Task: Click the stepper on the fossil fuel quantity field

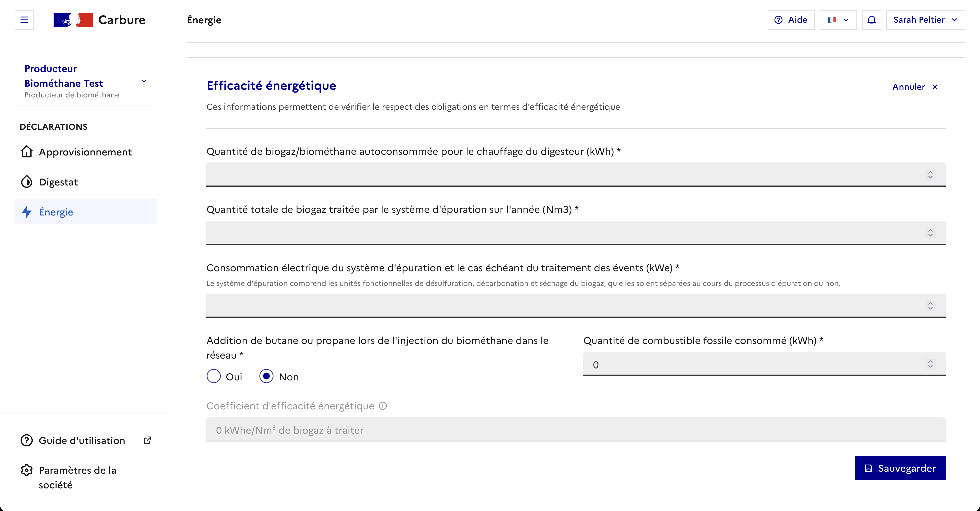Action: (930, 364)
